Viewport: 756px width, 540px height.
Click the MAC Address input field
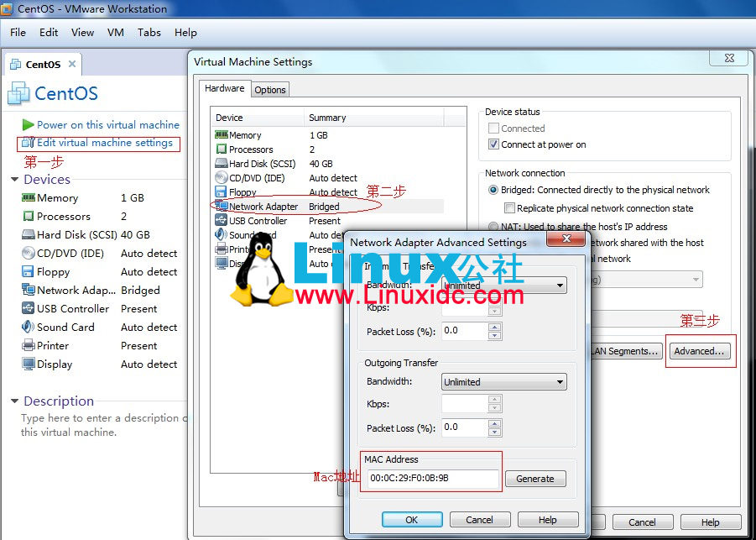click(x=432, y=478)
